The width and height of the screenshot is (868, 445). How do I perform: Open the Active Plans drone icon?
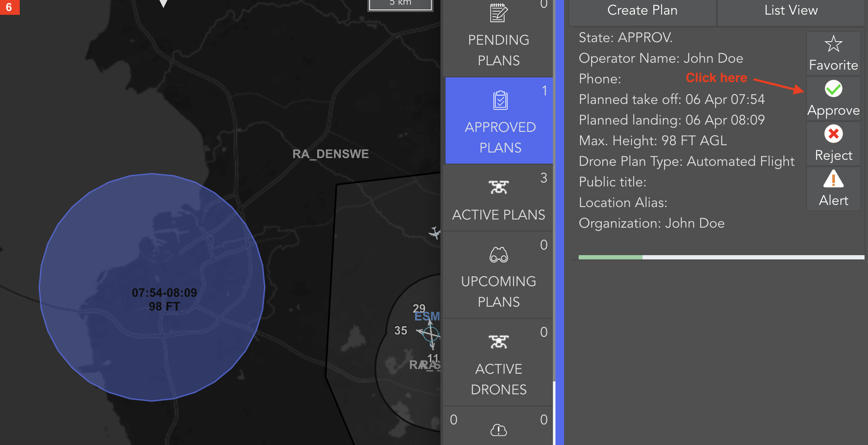498,187
